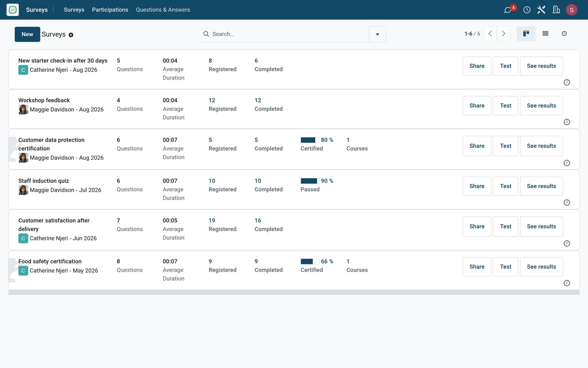
Task: Open 8 Registered on New starter check-in
Action: click(x=222, y=65)
